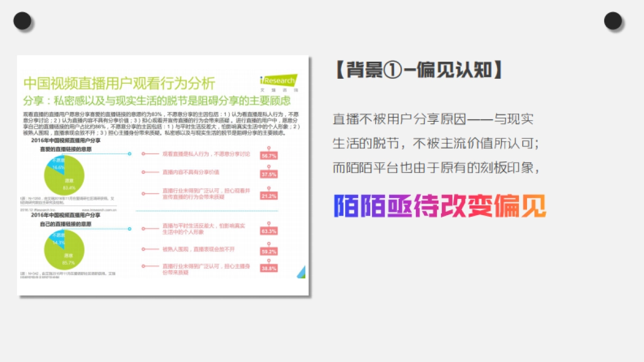The width and height of the screenshot is (644, 362).
Task: Click the 37.5% badge on the chart
Action: click(269, 174)
